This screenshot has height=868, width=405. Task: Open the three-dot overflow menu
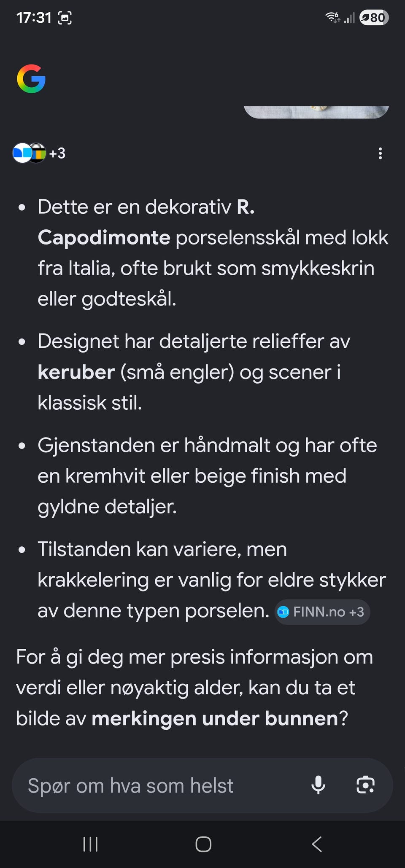380,153
